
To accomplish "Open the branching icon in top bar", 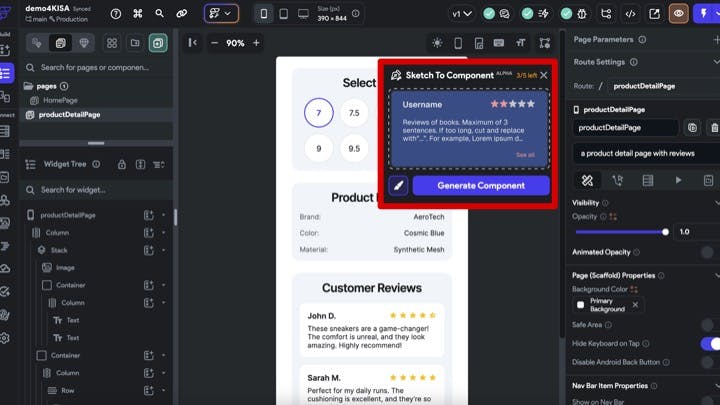I will click(606, 14).
